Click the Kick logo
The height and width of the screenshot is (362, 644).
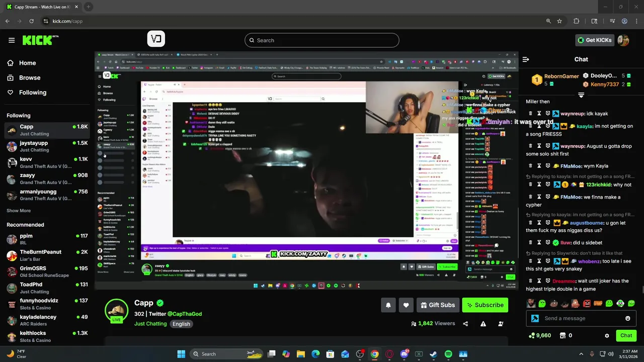tap(40, 40)
